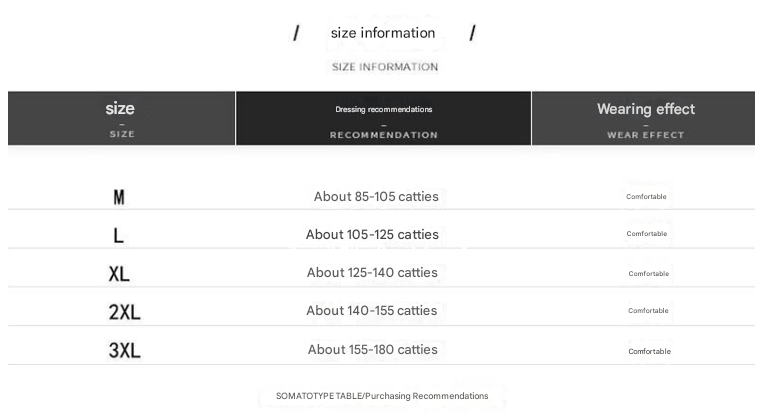Select "About 155-180 catties" recommendation
Viewport: 772px width, 413px height.
pos(372,350)
